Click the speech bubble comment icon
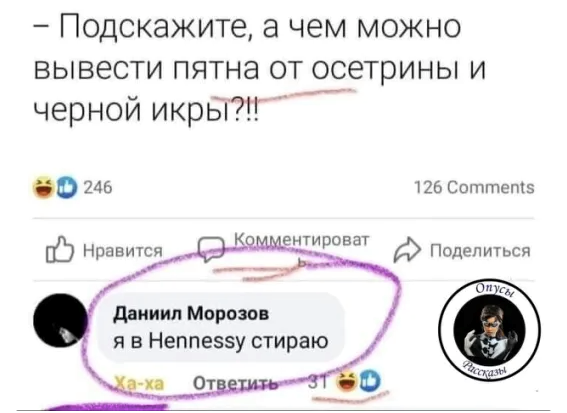This screenshot has height=413, width=567. click(212, 250)
